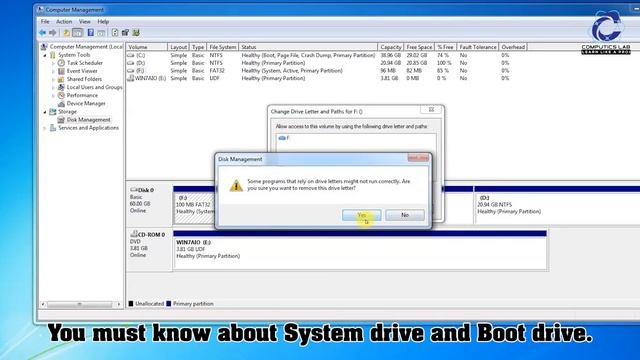Click the Device Manager tree label
640x360 pixels.
[x=86, y=104]
